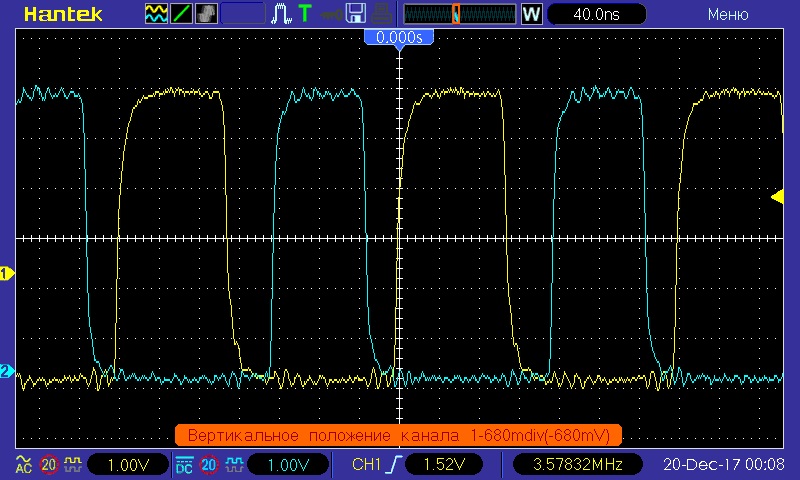This screenshot has height=480, width=800.
Task: Select the green diagonal vector line icon
Action: click(181, 14)
